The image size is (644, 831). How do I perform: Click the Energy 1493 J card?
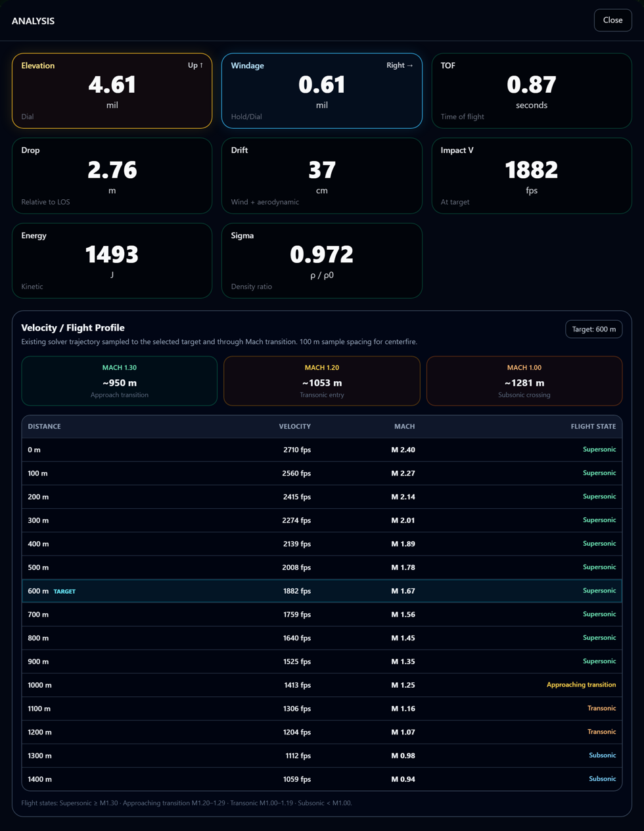coord(112,260)
